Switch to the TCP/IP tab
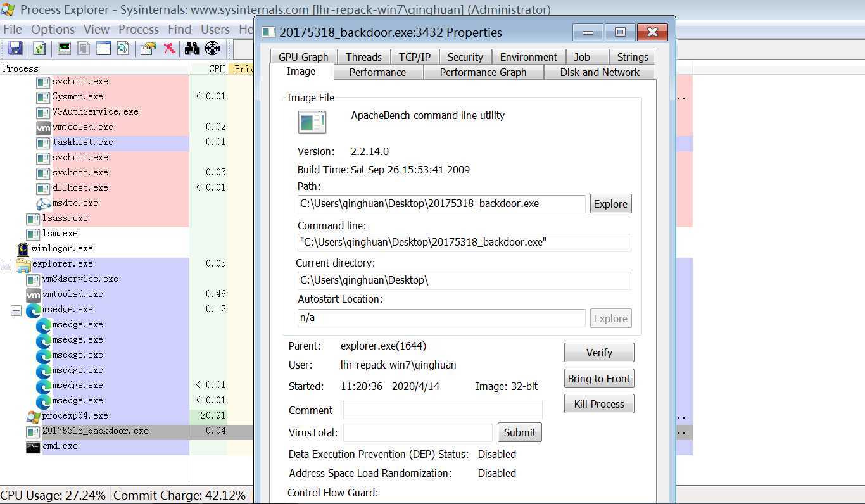865x504 pixels. [415, 57]
